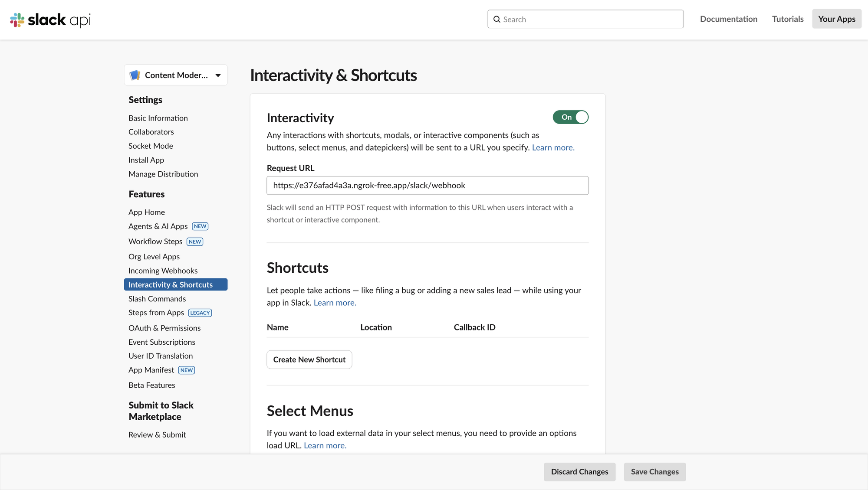The width and height of the screenshot is (868, 490).
Task: Navigate to OAuth & Permissions
Action: coord(164,328)
